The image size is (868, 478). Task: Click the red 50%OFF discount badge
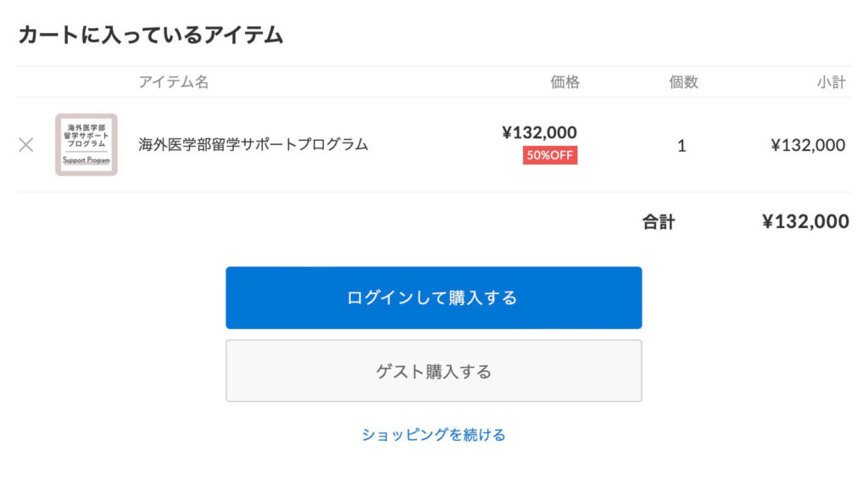[550, 155]
